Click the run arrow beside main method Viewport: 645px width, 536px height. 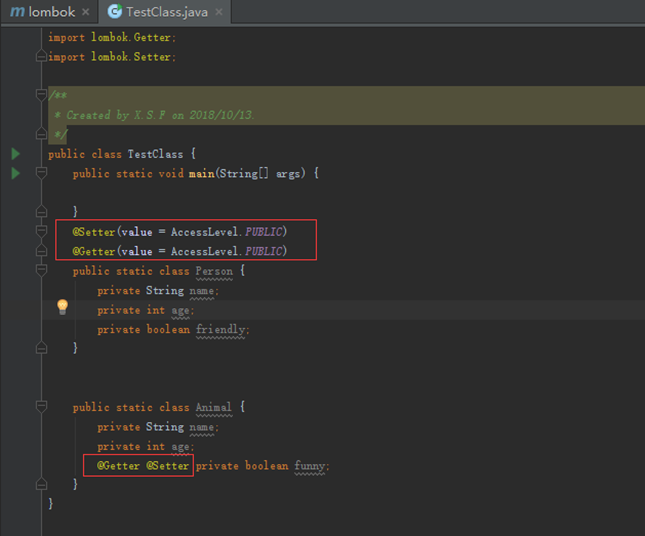(x=15, y=174)
